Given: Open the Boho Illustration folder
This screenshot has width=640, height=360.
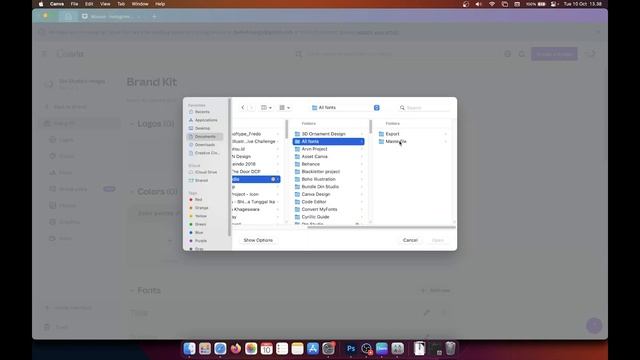Looking at the screenshot, I should click(328, 179).
